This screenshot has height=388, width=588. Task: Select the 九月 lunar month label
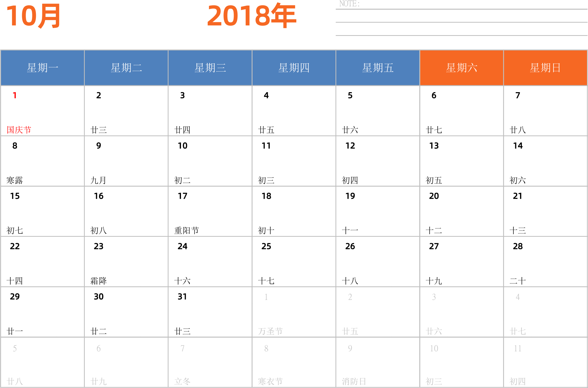[x=98, y=180]
